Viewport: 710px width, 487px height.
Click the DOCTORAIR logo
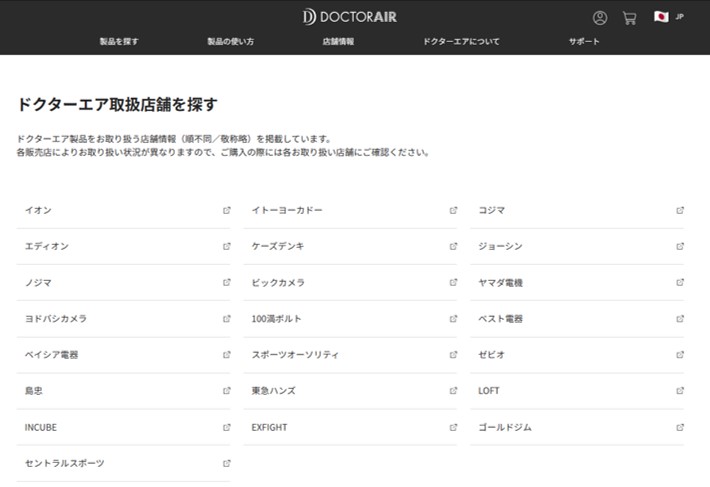pyautogui.click(x=350, y=17)
